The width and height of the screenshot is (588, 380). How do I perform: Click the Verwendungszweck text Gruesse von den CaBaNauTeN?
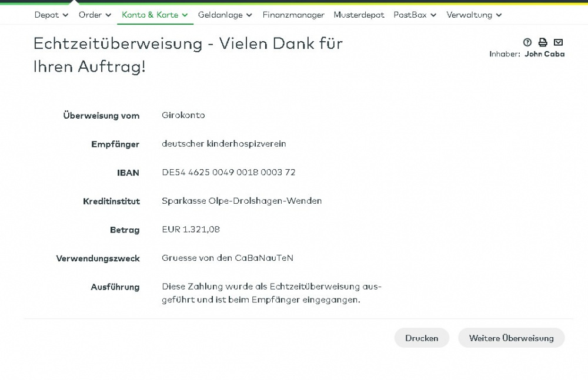click(227, 258)
